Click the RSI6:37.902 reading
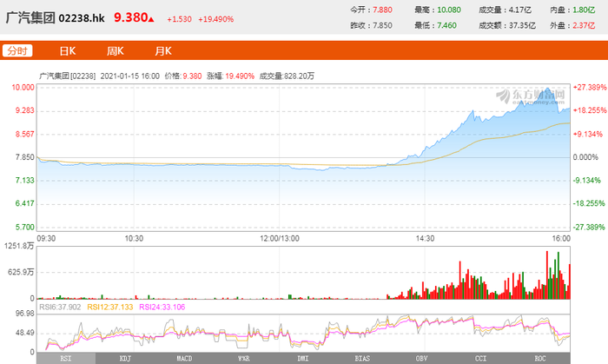Screen dimensions: 608x364 (x=60, y=308)
